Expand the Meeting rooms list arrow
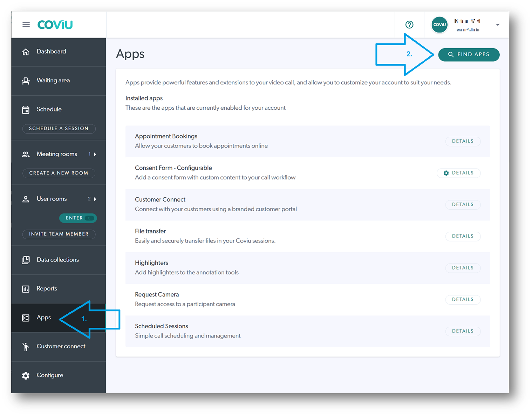 click(x=95, y=154)
